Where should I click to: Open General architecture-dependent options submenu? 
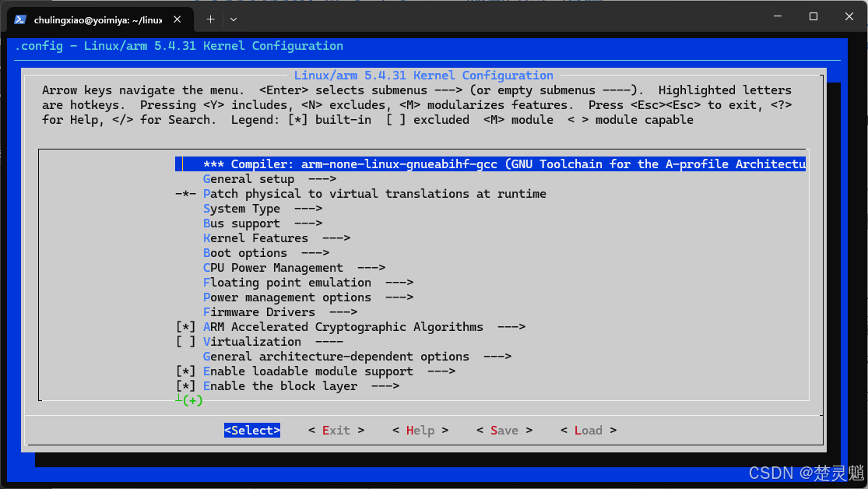pyautogui.click(x=357, y=357)
